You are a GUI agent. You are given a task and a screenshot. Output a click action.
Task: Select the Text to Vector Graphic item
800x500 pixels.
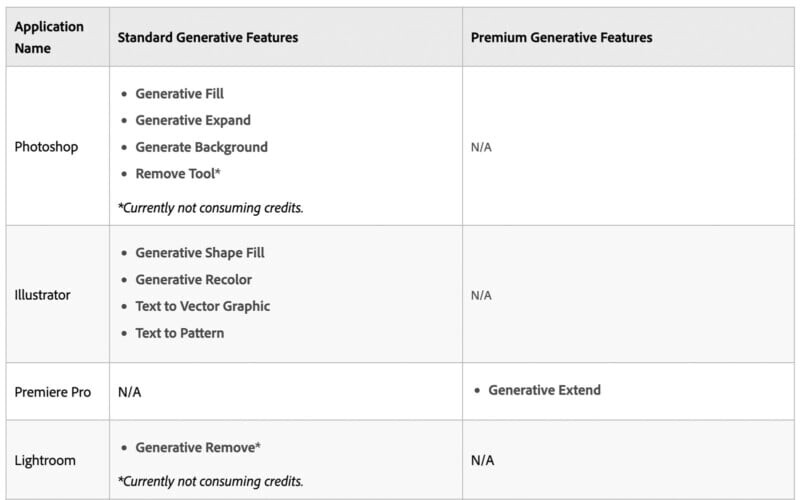click(x=202, y=306)
